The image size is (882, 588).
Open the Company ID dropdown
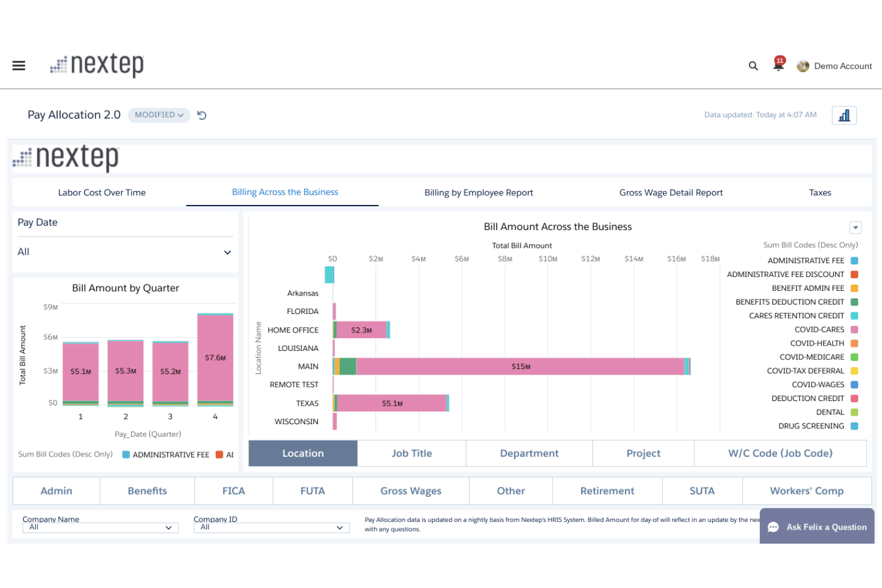[271, 527]
